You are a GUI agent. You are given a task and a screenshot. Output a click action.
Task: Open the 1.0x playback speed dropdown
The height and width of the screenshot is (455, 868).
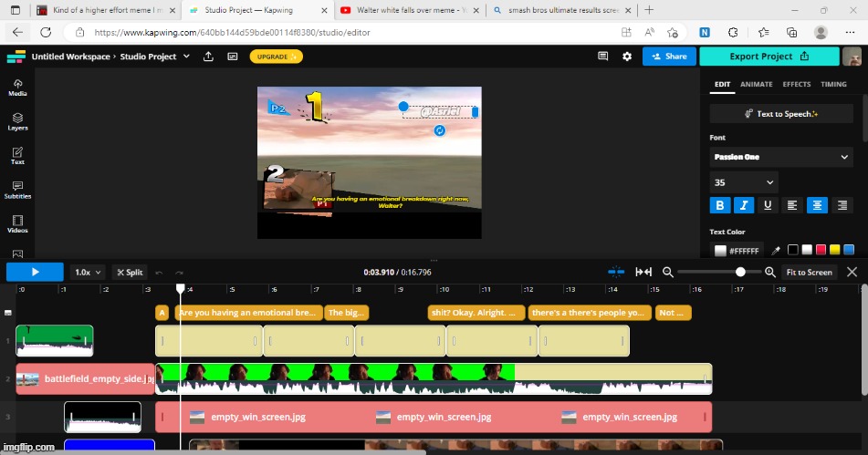click(x=88, y=272)
